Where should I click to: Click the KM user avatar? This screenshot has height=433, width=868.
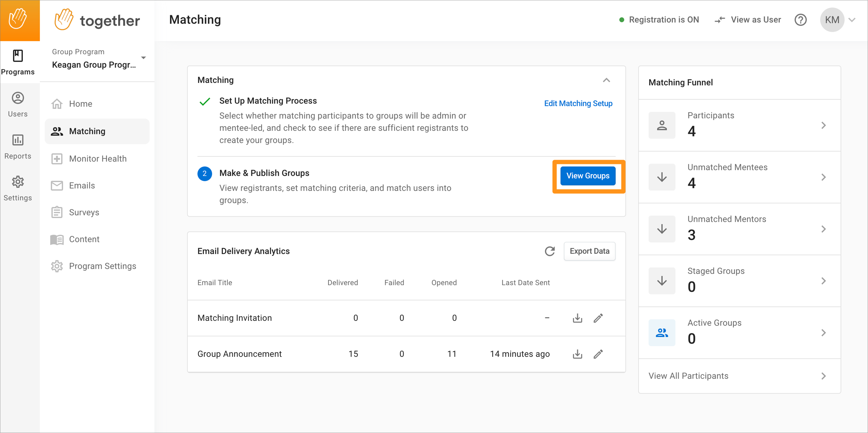832,20
